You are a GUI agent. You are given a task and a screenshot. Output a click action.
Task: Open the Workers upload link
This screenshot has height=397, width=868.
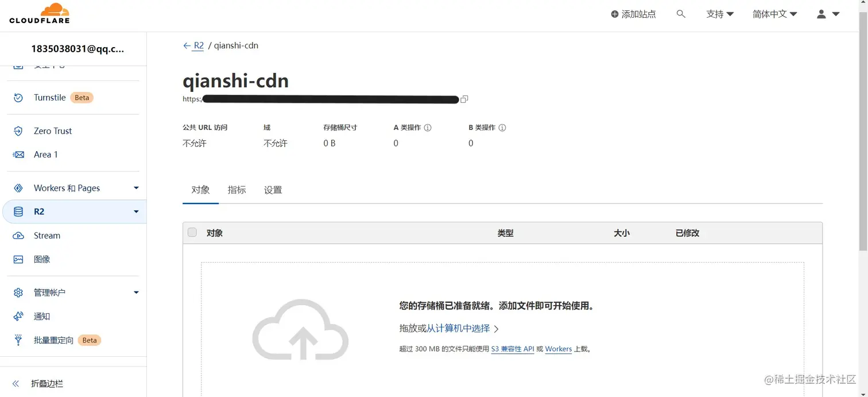click(x=559, y=349)
